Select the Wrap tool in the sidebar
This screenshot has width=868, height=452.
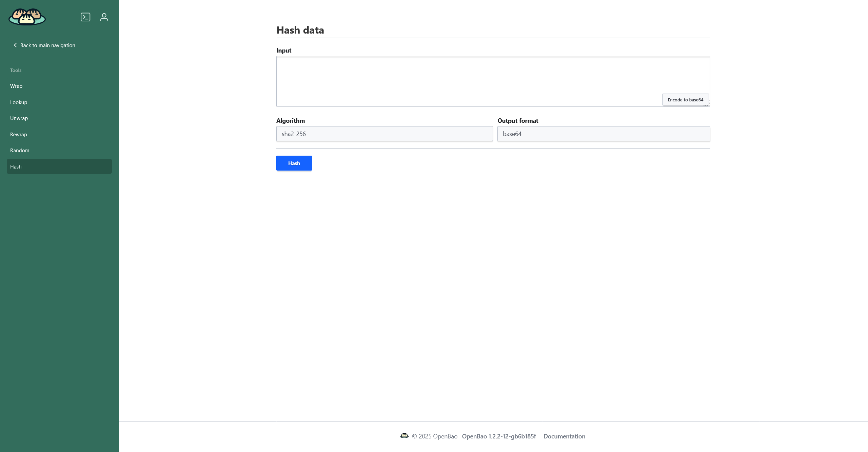[16, 86]
